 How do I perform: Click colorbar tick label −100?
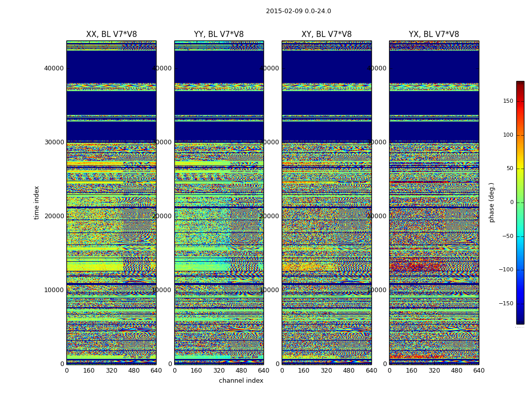(x=506, y=270)
